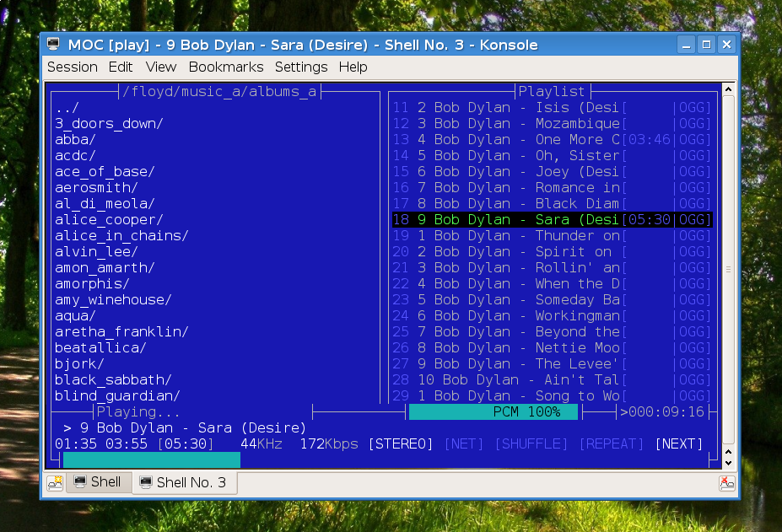Select the blind_guardian/ folder
This screenshot has height=532, width=782.
tap(118, 395)
